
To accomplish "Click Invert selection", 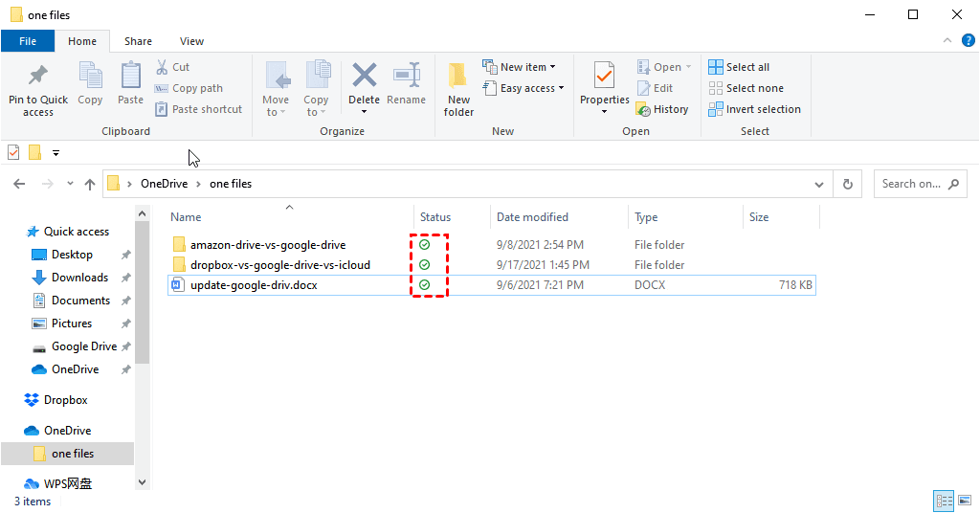I will pos(754,109).
